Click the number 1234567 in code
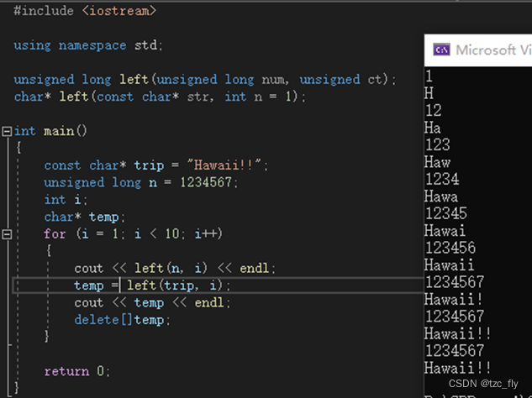This screenshot has width=532, height=398. pos(206,182)
